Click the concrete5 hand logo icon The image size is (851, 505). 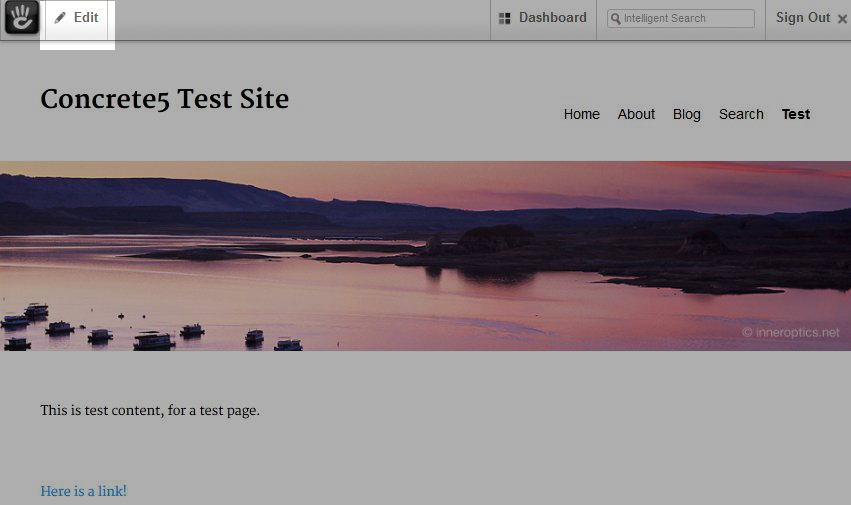click(x=21, y=18)
